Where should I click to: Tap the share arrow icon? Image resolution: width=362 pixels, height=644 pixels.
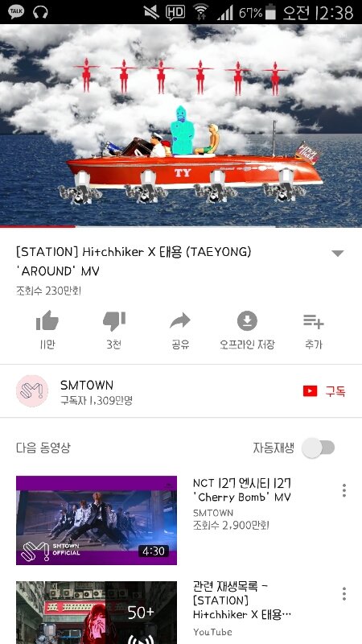(180, 320)
